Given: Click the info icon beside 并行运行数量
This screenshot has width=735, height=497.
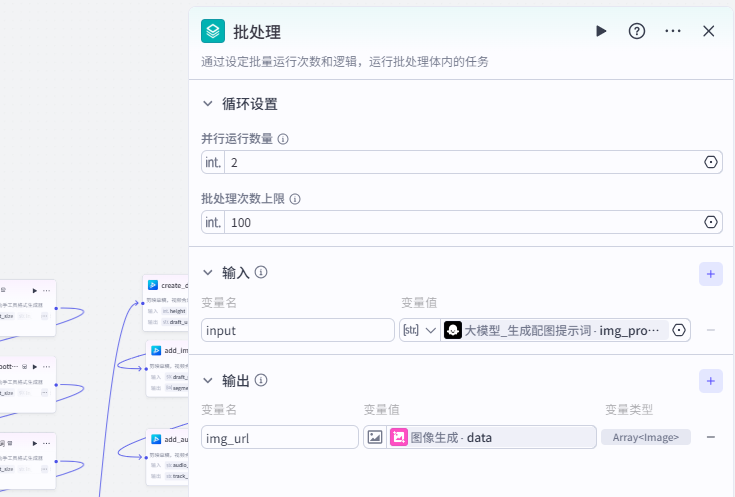Looking at the screenshot, I should tap(283, 139).
